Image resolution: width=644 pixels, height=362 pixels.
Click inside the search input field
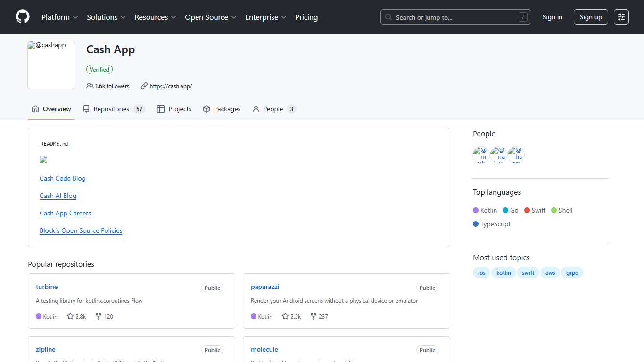pyautogui.click(x=453, y=17)
